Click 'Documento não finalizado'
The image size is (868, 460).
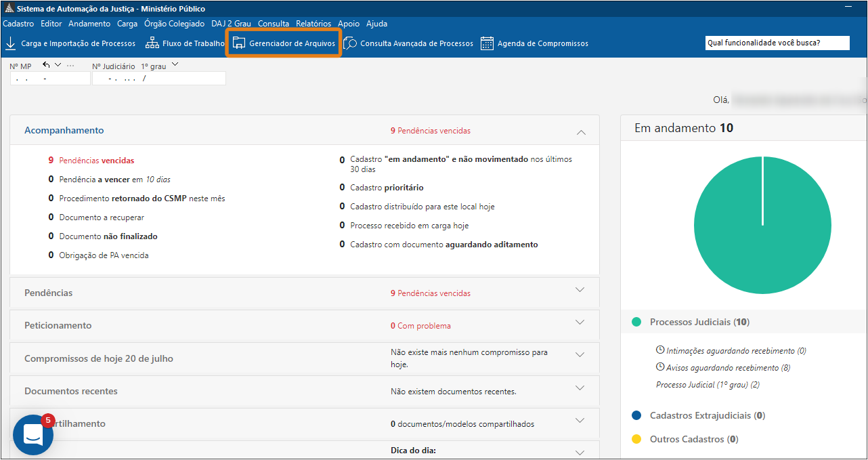pos(103,236)
